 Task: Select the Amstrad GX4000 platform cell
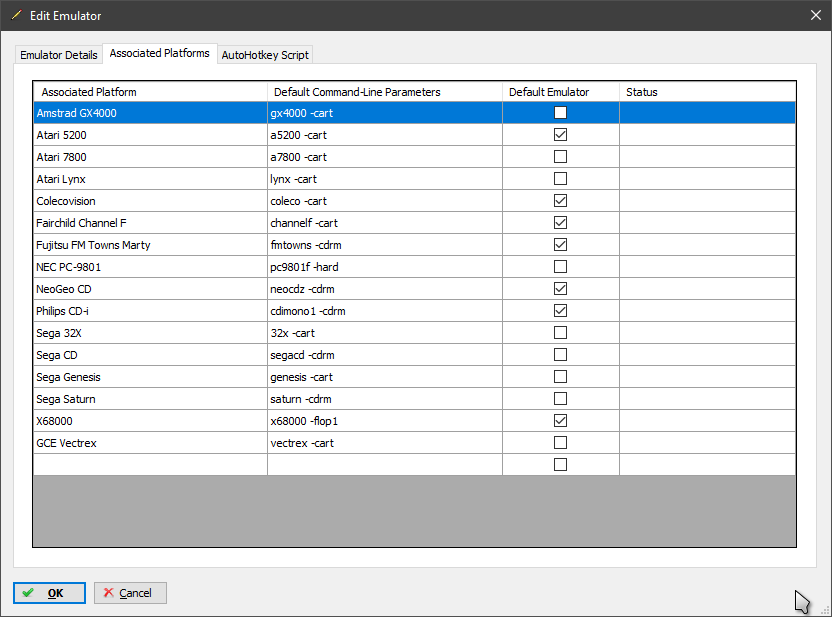point(150,113)
